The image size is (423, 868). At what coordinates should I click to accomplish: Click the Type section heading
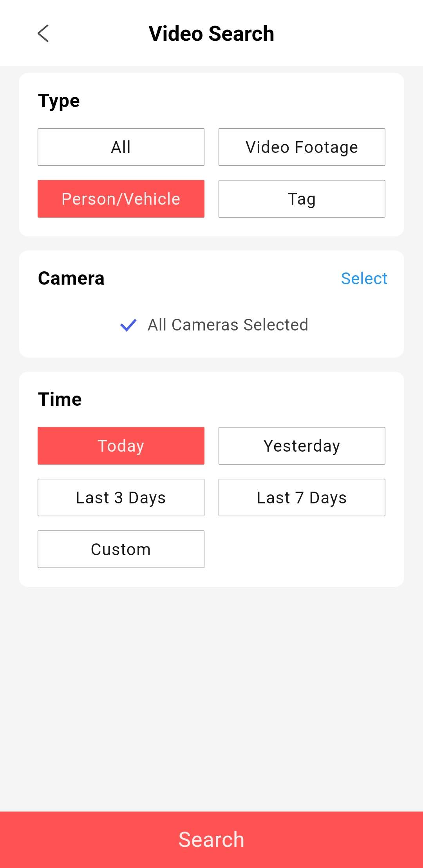[59, 101]
